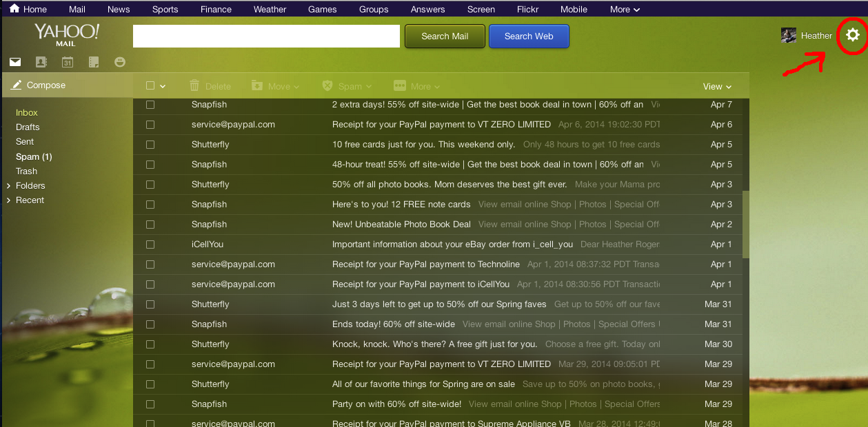Click the Yahoo Mail logo

pos(66,34)
